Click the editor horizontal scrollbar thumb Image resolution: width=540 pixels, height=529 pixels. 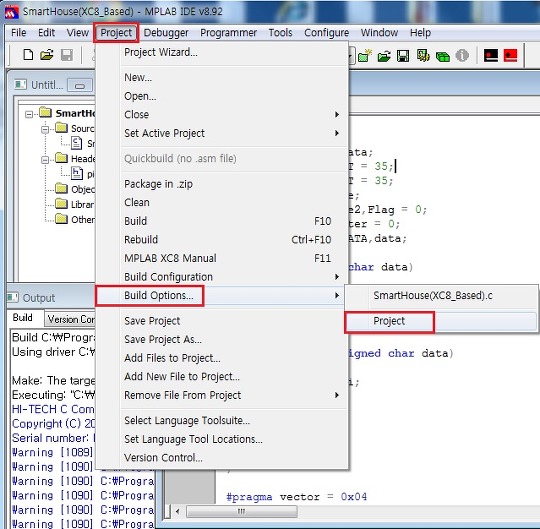coord(241,511)
